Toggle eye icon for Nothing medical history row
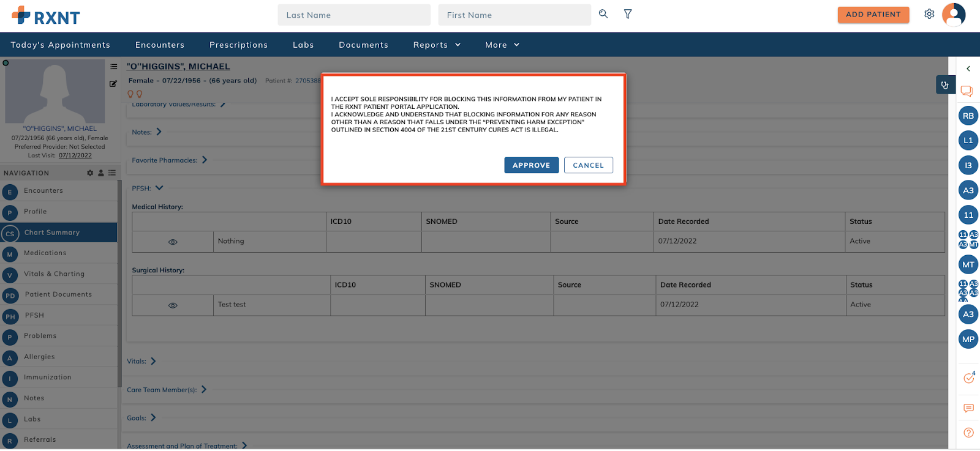 click(173, 242)
